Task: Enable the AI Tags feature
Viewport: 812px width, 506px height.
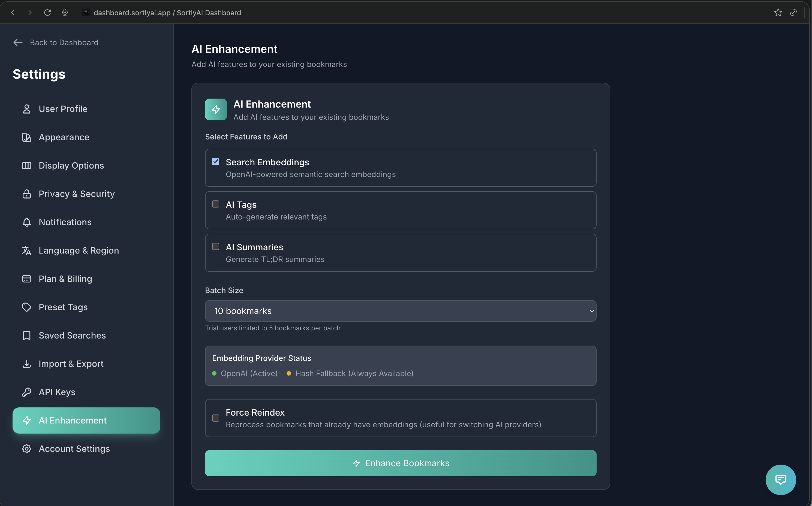Action: pos(216,204)
